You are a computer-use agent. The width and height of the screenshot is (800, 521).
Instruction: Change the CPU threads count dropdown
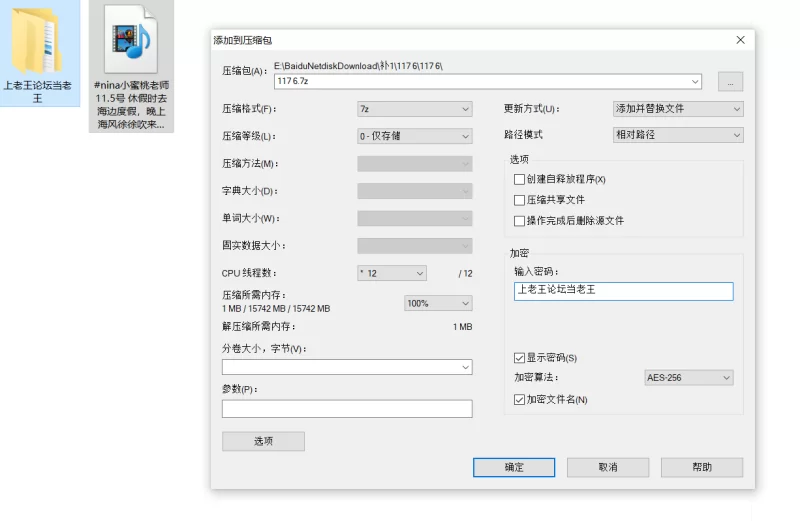(x=392, y=273)
